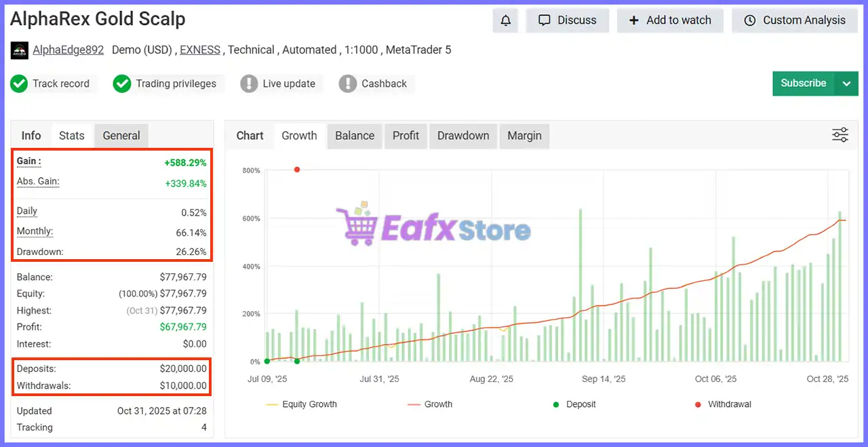
Task: Click the Monthly label
Action: coord(35,231)
